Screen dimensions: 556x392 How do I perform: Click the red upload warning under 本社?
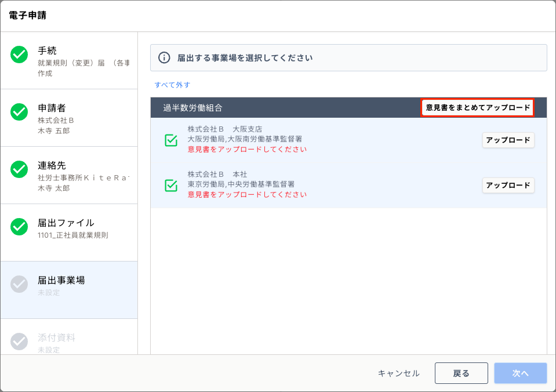pyautogui.click(x=247, y=194)
